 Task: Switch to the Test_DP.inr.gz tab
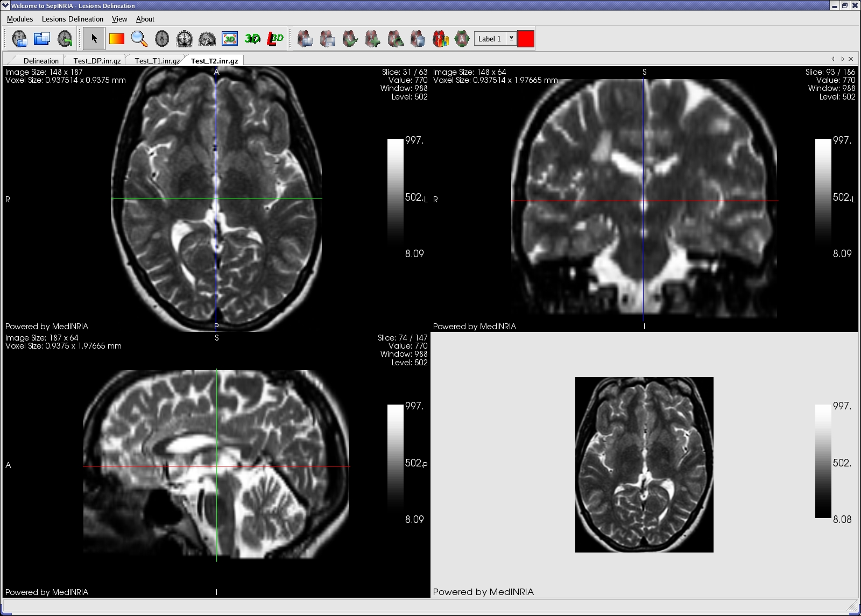(x=97, y=61)
